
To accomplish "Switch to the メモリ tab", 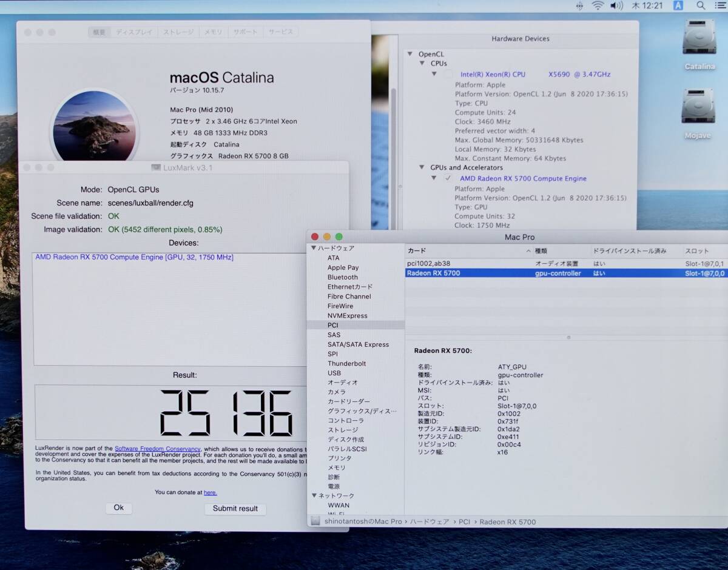I will pos(213,32).
